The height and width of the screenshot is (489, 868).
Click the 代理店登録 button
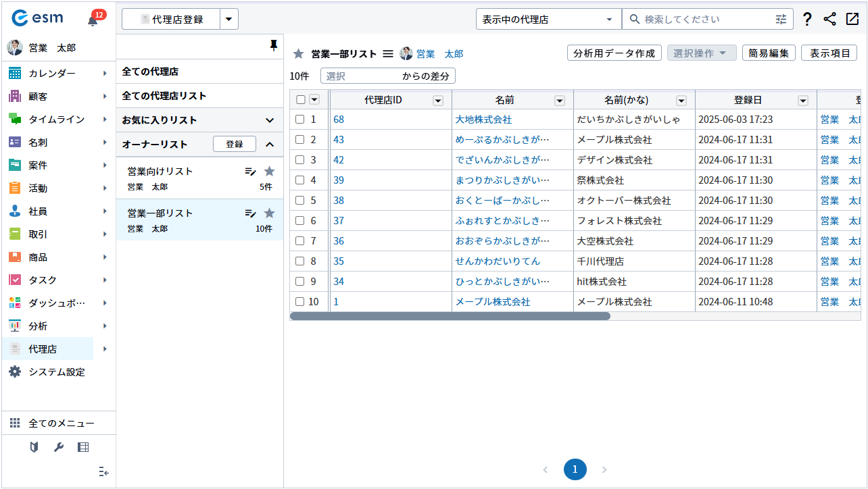click(171, 20)
